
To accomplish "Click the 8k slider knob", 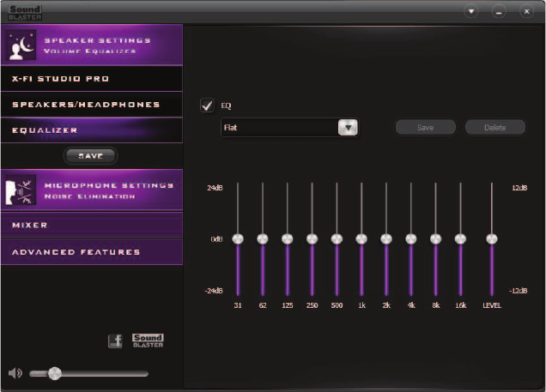I will pos(435,239).
